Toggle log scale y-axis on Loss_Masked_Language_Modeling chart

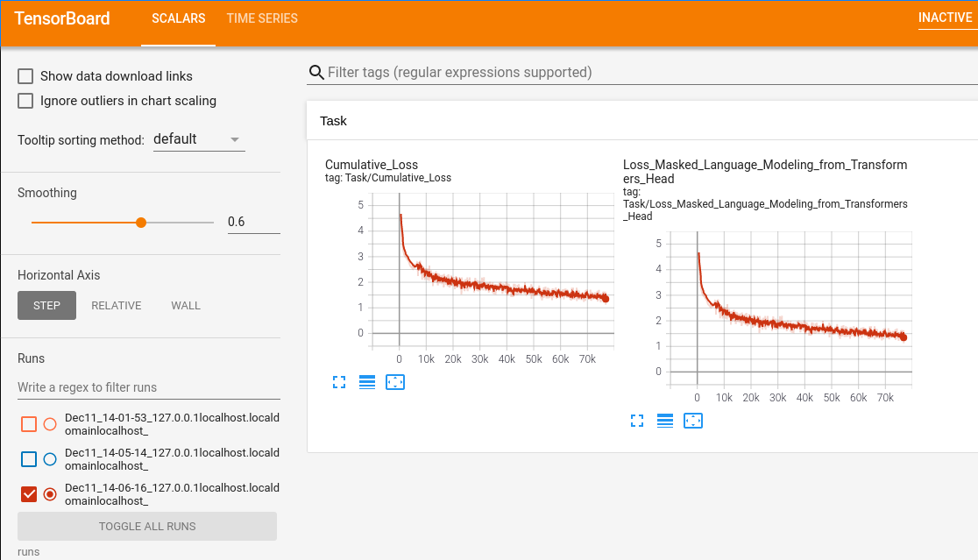click(x=665, y=421)
